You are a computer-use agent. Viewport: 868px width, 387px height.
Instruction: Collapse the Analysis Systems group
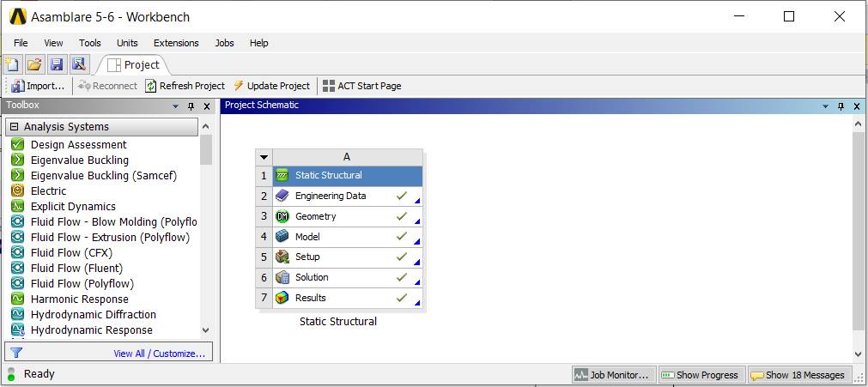coord(15,127)
